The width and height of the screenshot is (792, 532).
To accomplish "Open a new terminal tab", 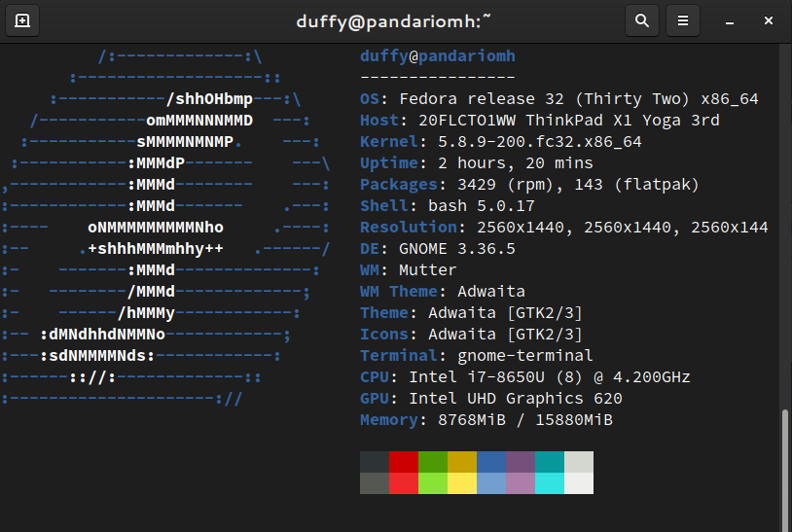I will point(22,20).
